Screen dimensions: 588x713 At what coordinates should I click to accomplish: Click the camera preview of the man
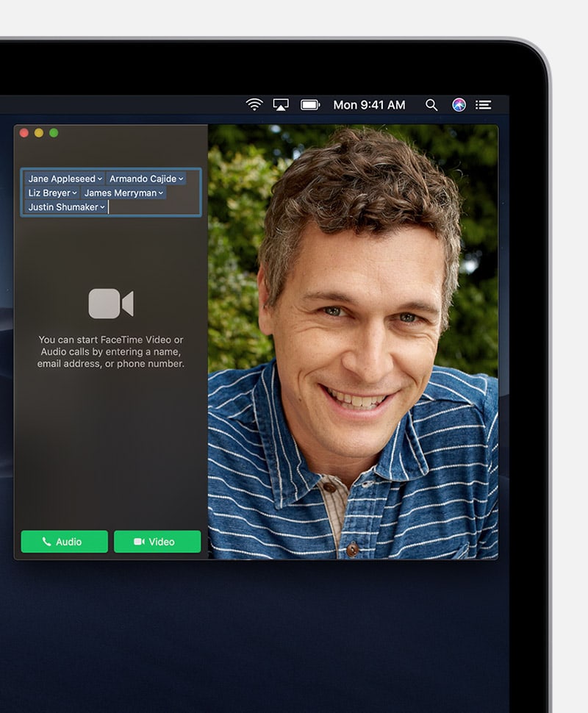coord(353,342)
